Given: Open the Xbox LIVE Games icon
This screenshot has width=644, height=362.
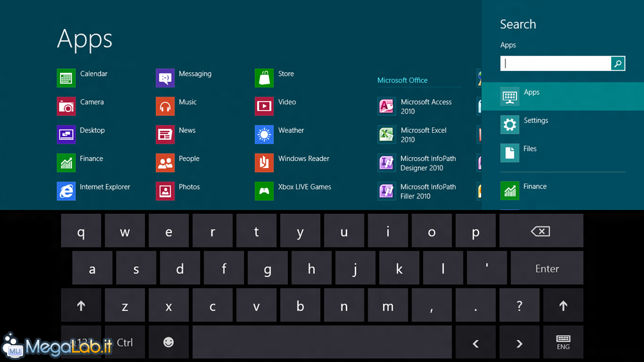Looking at the screenshot, I should (x=264, y=191).
